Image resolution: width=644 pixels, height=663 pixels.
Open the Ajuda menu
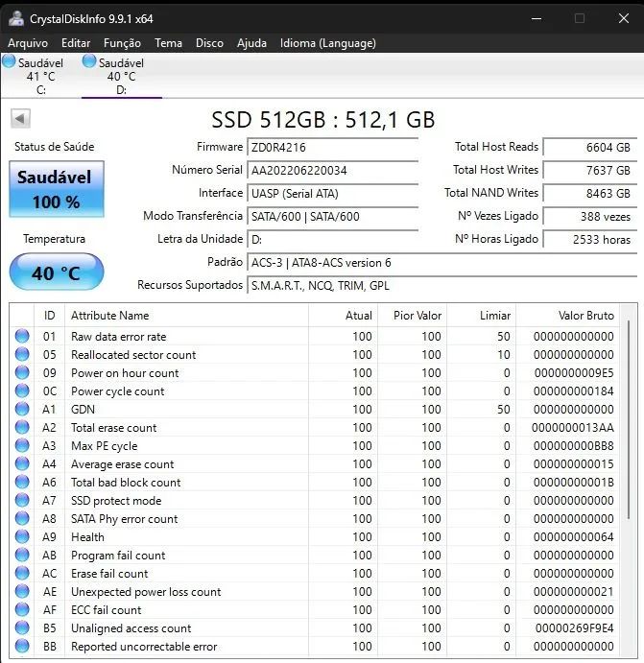point(251,43)
